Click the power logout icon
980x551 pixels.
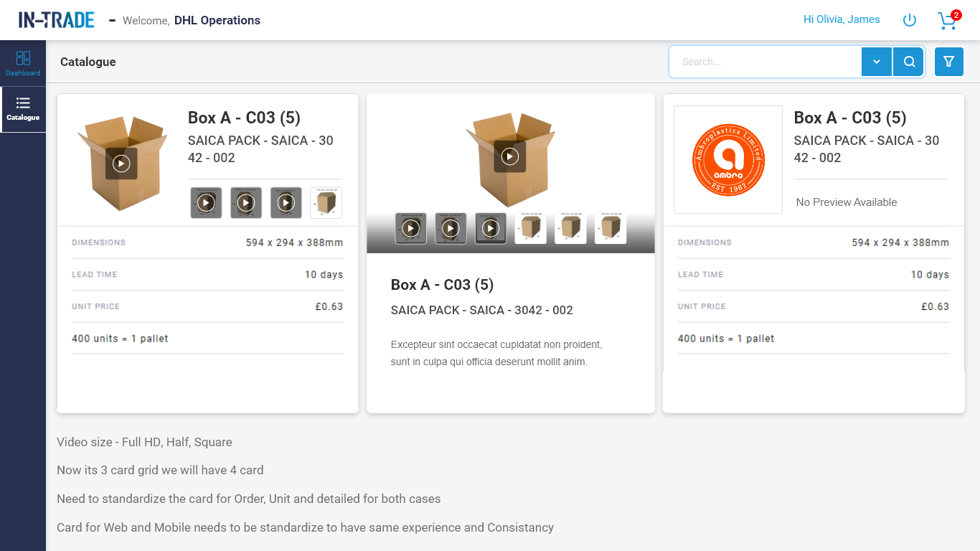[910, 20]
